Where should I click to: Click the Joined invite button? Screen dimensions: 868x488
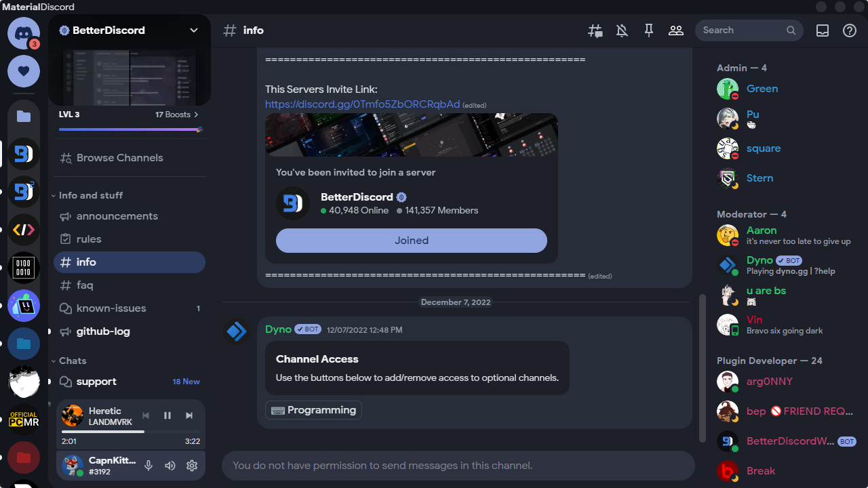(411, 241)
